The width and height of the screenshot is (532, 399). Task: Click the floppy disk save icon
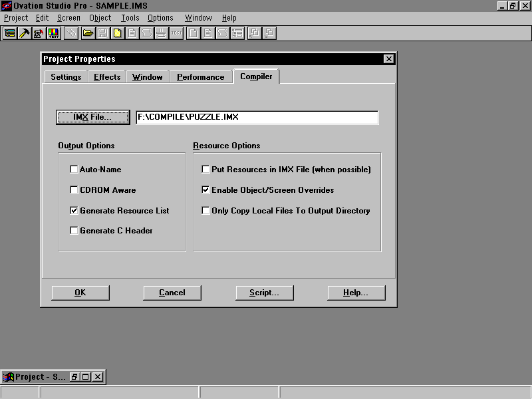click(102, 33)
